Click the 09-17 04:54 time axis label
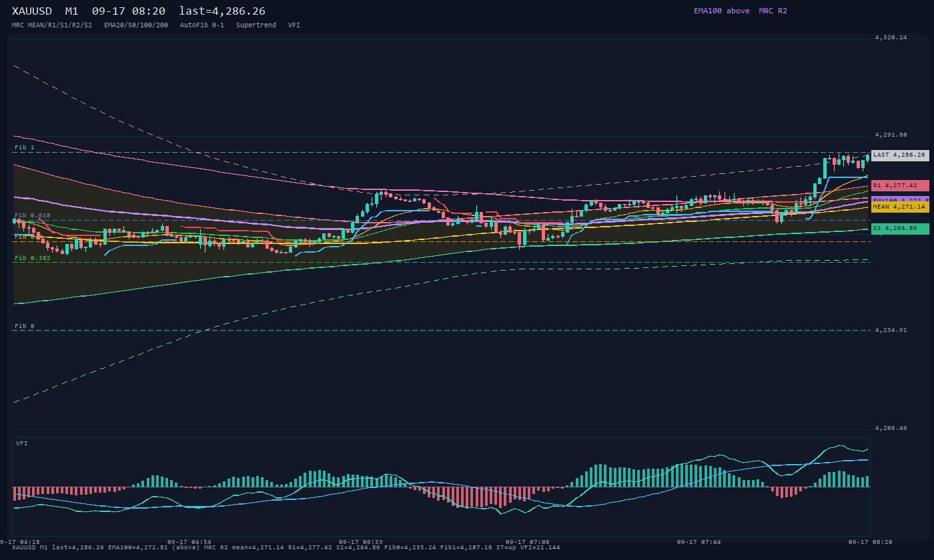The image size is (934, 560). 189,542
